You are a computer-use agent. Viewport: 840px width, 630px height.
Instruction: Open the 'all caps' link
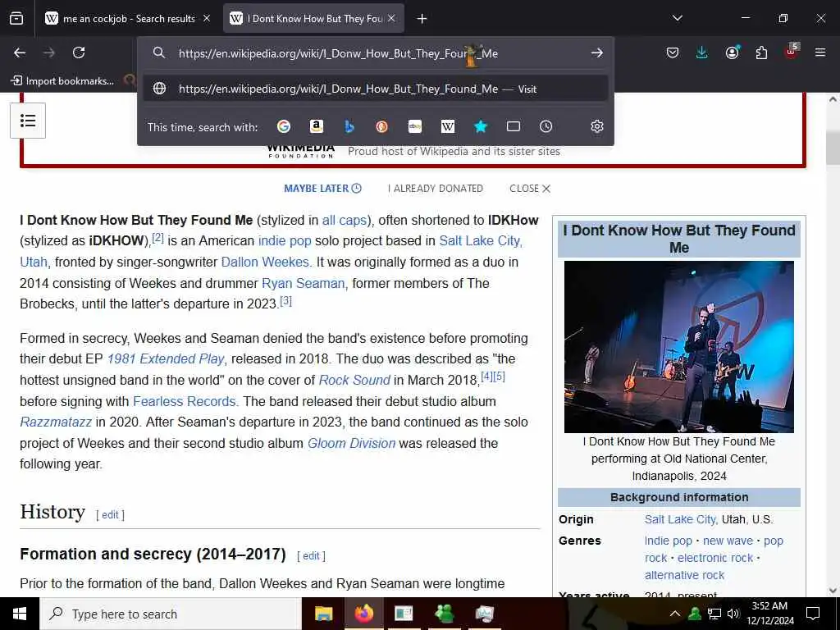(x=344, y=220)
